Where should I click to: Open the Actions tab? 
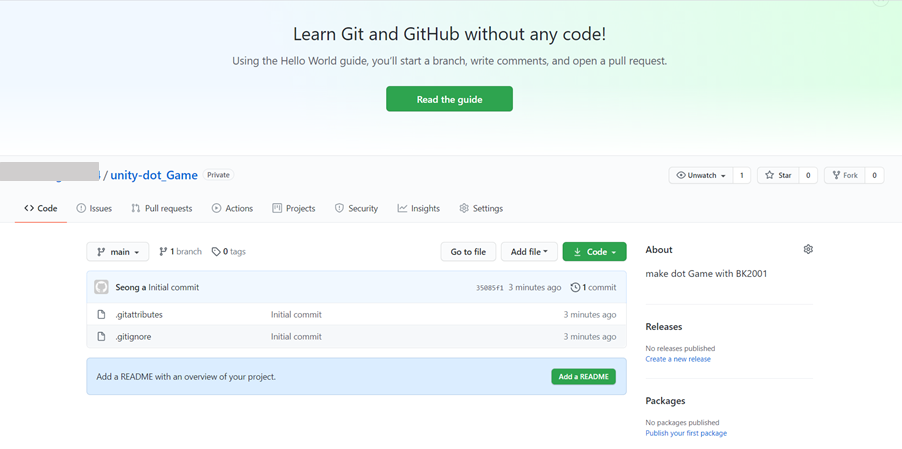(x=232, y=208)
